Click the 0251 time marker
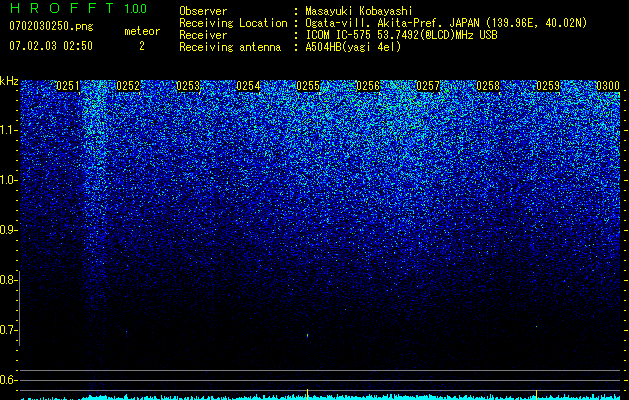This screenshot has width=629, height=400. click(68, 86)
